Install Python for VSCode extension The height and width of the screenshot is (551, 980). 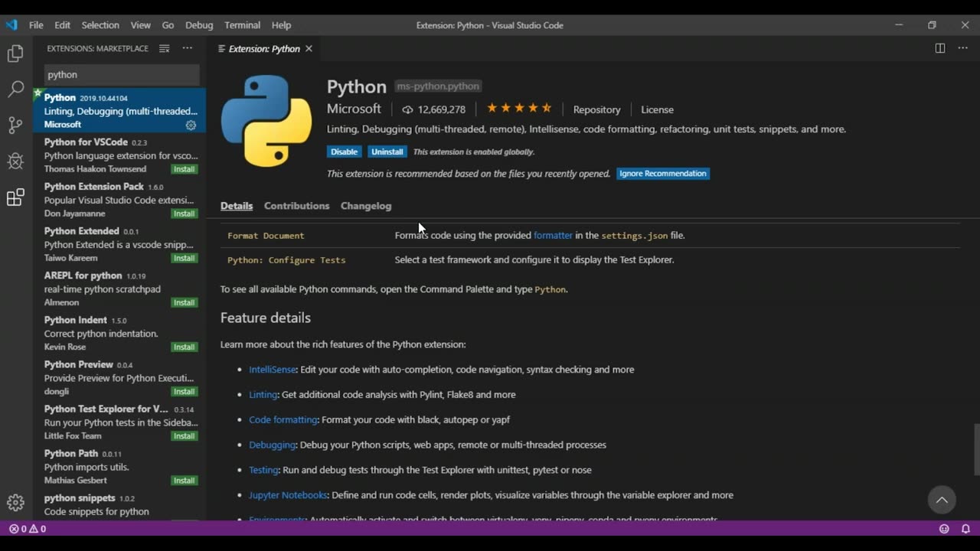(184, 169)
